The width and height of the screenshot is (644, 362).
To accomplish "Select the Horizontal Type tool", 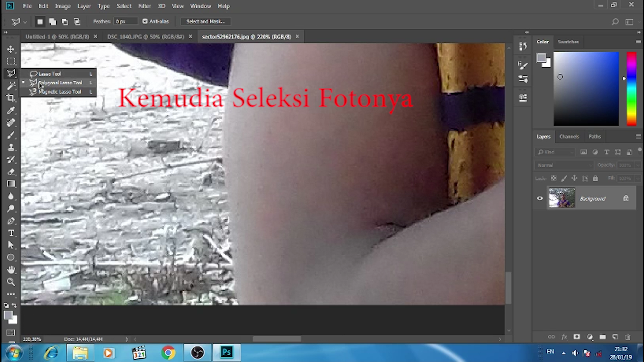I will 11,233.
